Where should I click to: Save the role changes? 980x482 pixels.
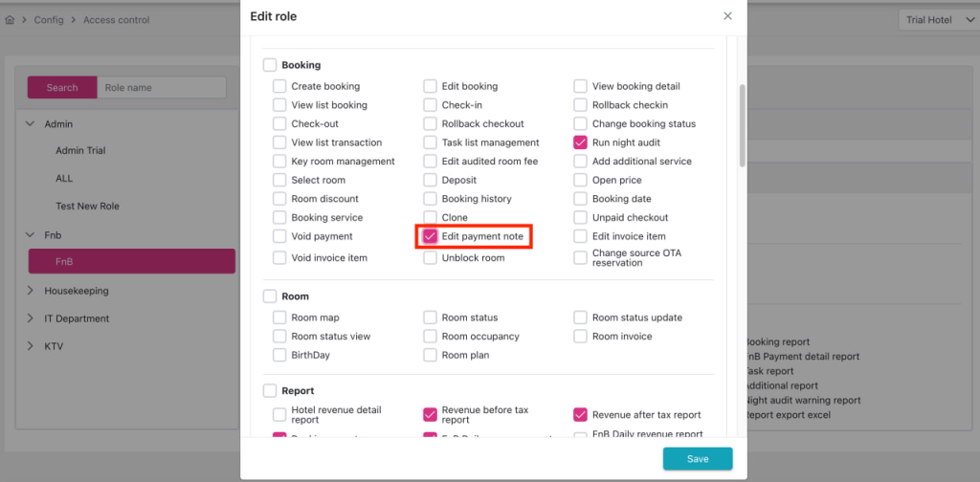698,459
